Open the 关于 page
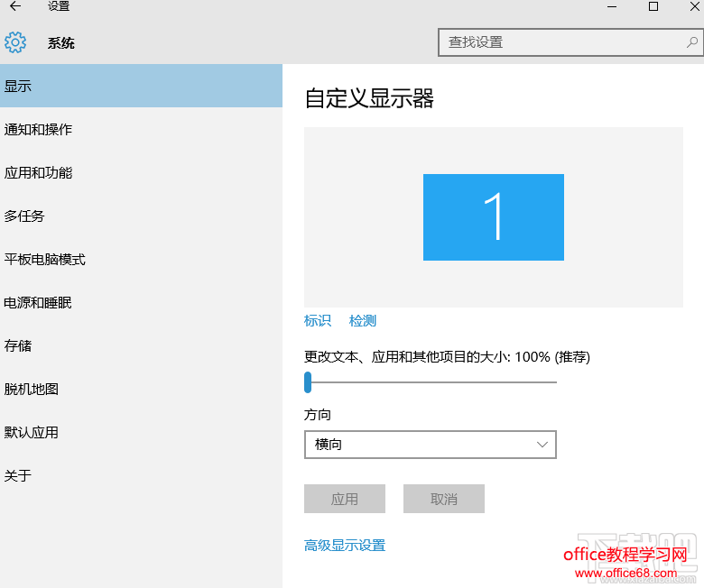Image resolution: width=704 pixels, height=588 pixels. pos(141,475)
